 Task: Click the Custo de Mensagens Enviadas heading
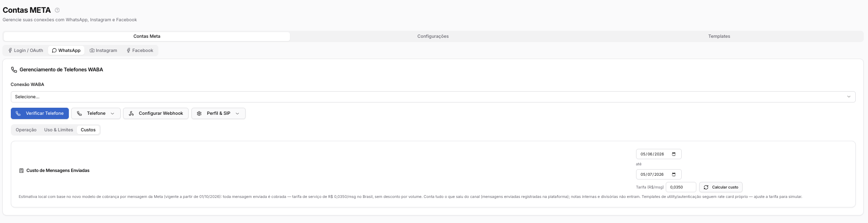click(x=58, y=171)
